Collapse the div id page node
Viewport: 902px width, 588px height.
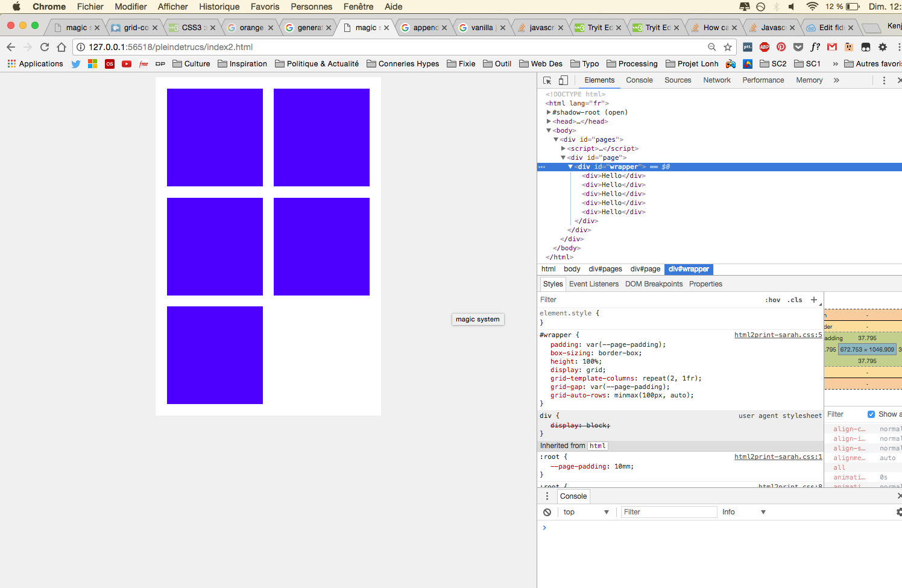coord(563,157)
